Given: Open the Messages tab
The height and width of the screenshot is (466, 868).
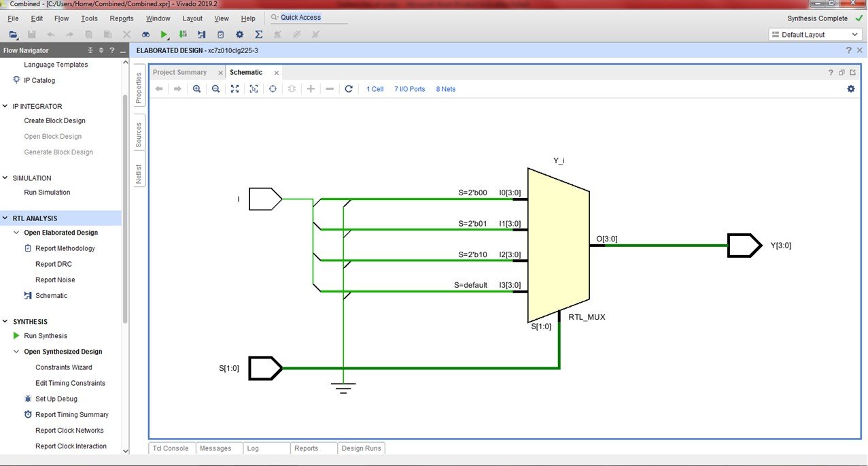Looking at the screenshot, I should [215, 448].
